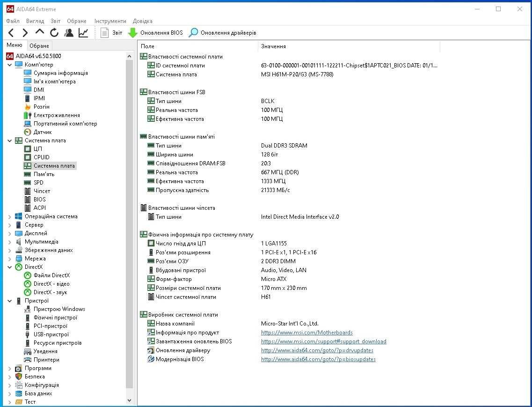Open the DMI tree entry
This screenshot has width=532, height=407.
34,89
